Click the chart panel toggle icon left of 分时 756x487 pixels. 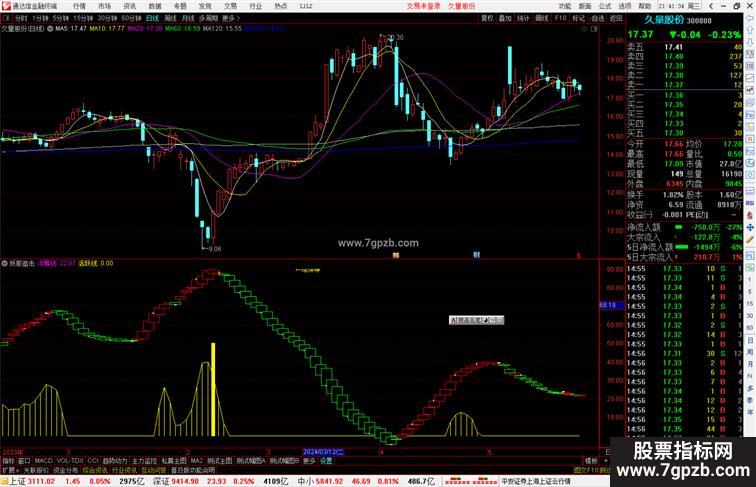click(x=6, y=18)
